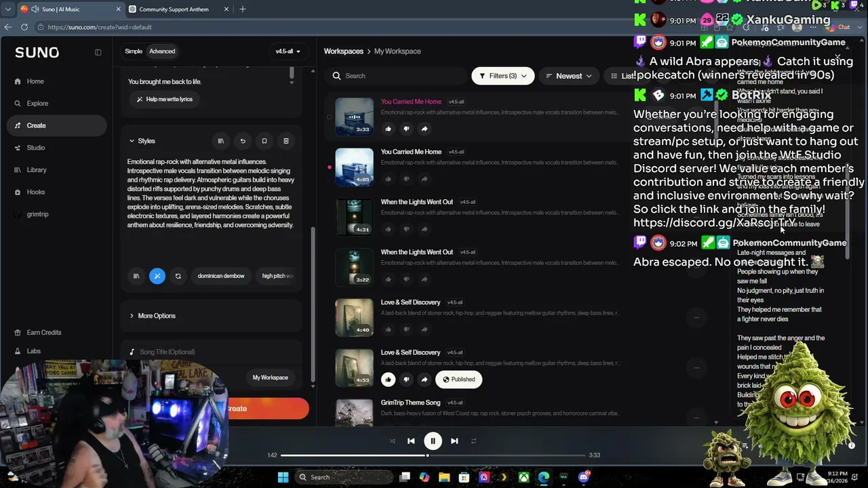
Task: Click the Published badge on Love & Self Discovery
Action: (459, 380)
